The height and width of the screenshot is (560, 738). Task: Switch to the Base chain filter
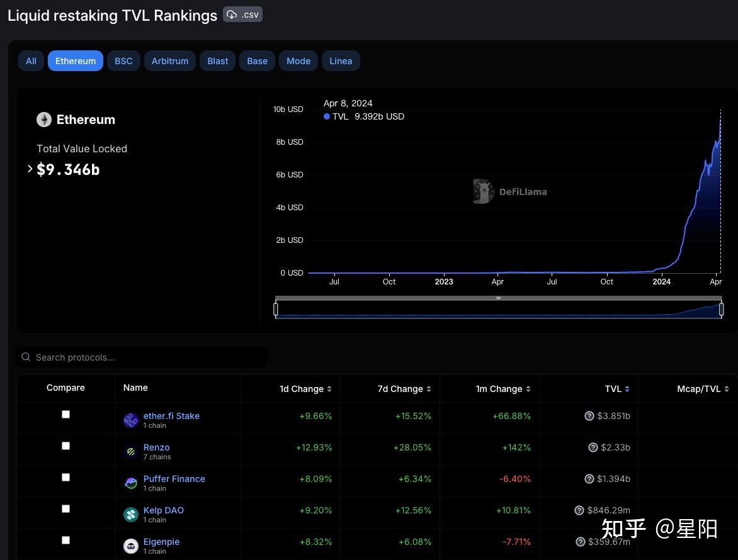pos(257,61)
